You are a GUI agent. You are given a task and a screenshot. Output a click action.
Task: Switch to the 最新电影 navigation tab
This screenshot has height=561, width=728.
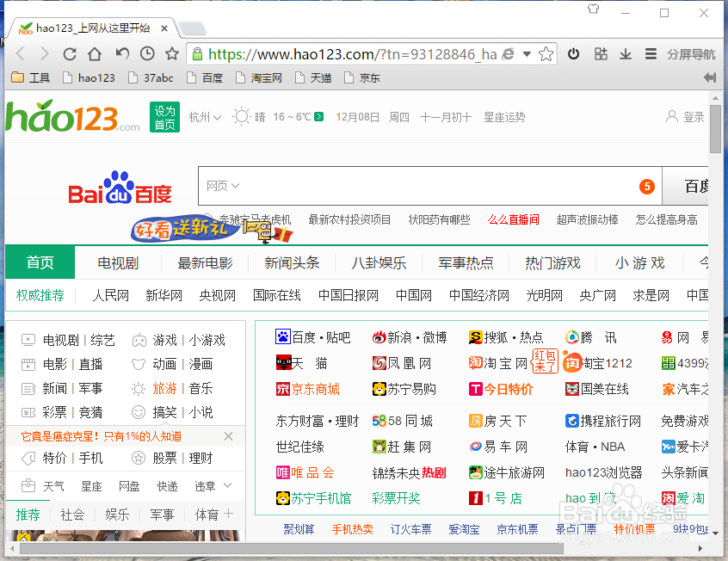(x=204, y=262)
